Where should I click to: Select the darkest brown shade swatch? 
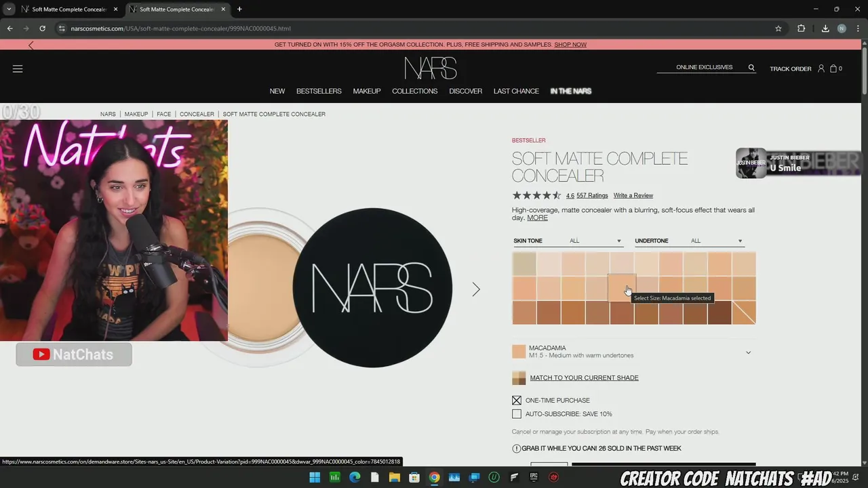click(x=719, y=312)
